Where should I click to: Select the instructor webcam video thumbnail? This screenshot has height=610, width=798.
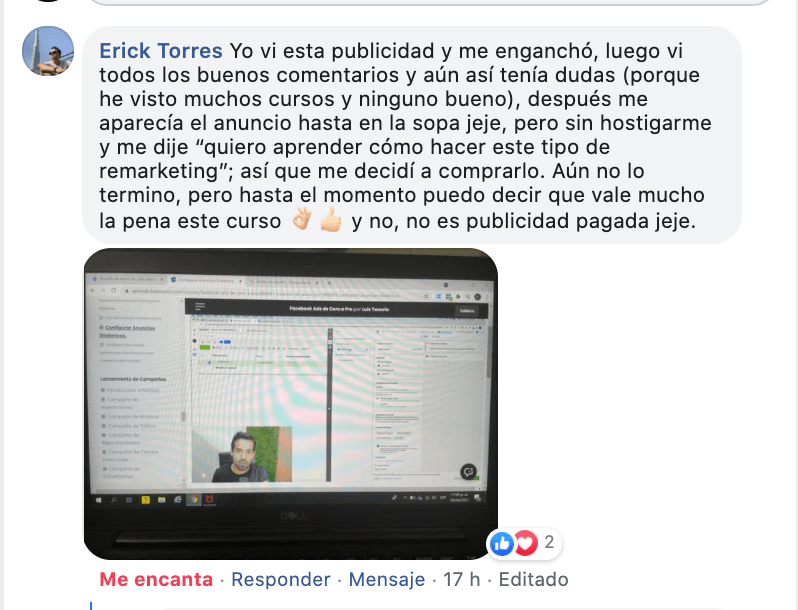241,454
